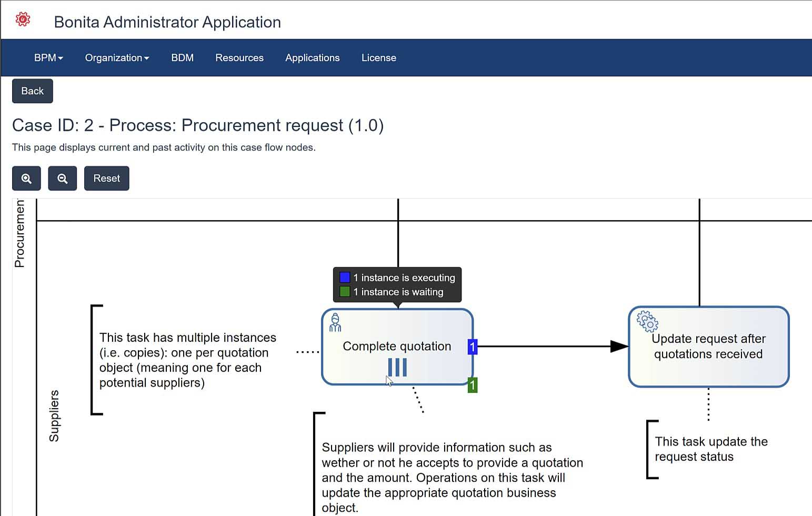Open the Applications menu item
This screenshot has height=516, width=812.
(313, 58)
